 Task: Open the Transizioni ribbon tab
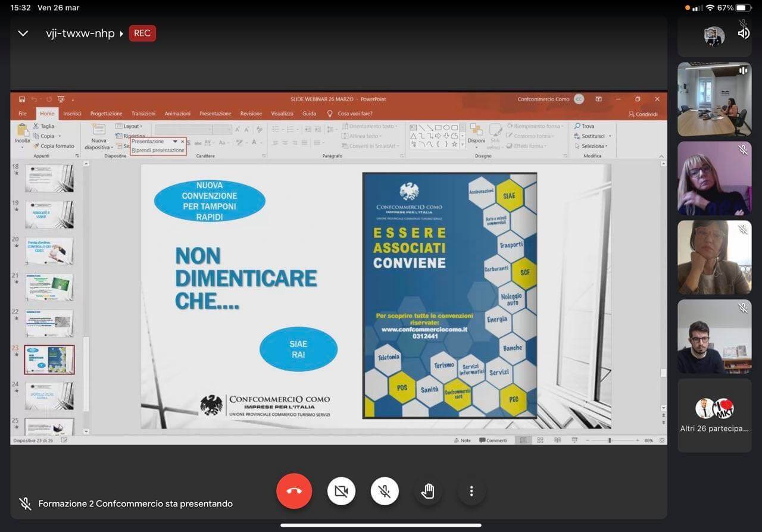143,114
